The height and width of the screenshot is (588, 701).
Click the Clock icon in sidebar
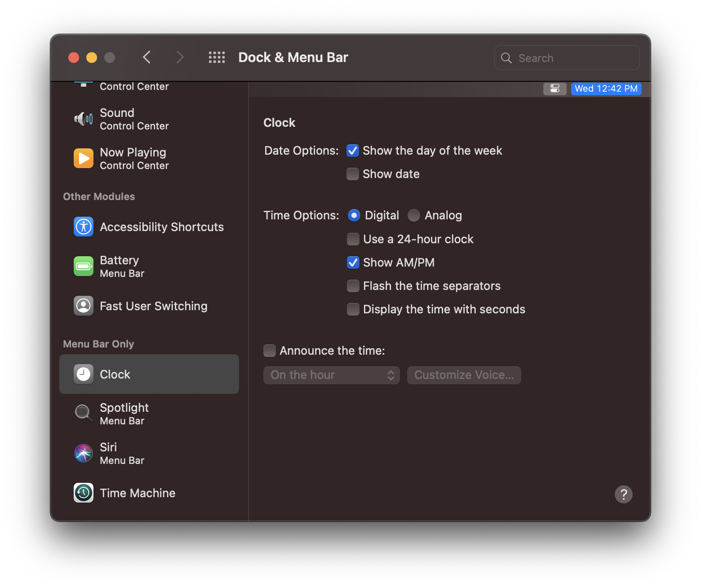click(84, 374)
